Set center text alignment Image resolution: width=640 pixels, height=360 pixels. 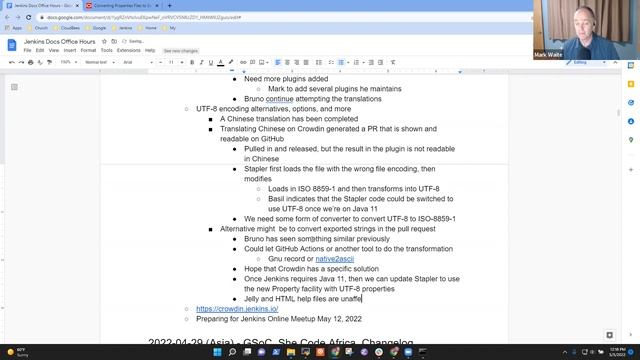click(x=287, y=62)
